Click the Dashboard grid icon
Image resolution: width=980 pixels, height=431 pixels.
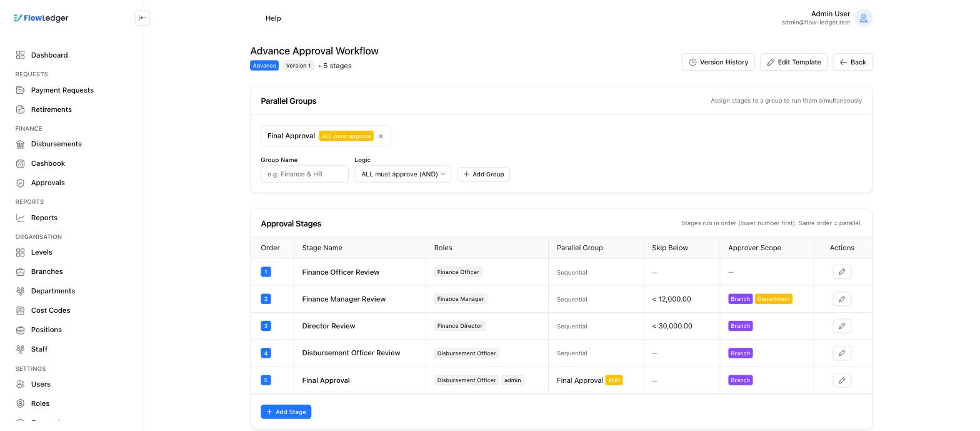[x=21, y=55]
